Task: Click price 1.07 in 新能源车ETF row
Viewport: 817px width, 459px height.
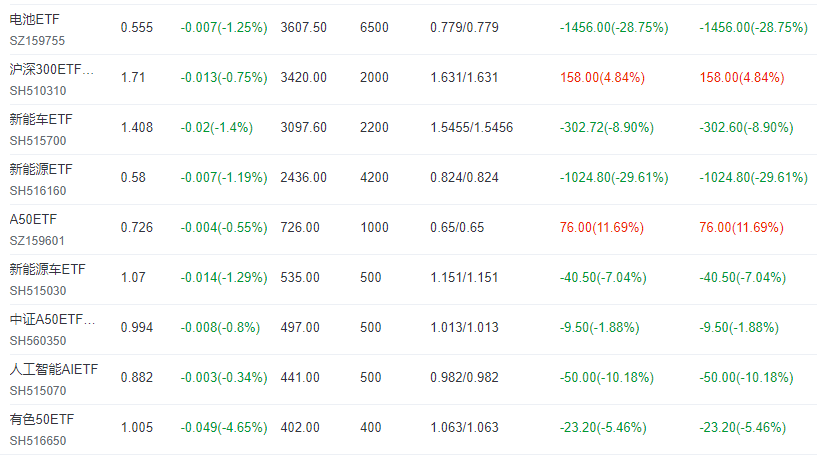Action: tap(133, 278)
